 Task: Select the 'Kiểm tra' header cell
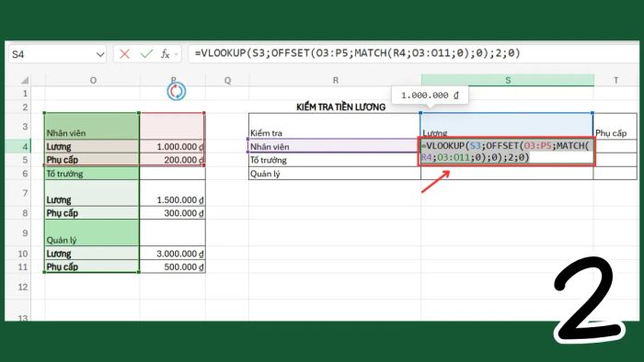tap(335, 126)
